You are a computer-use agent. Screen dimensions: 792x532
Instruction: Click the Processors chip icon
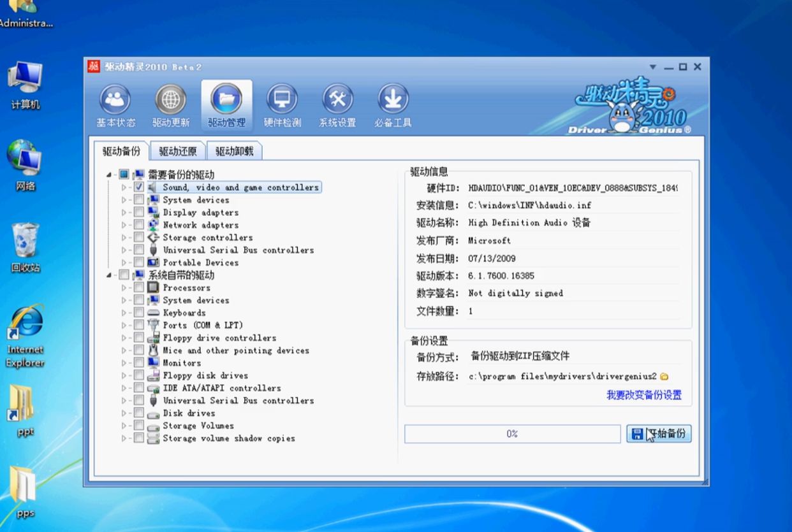click(x=153, y=288)
